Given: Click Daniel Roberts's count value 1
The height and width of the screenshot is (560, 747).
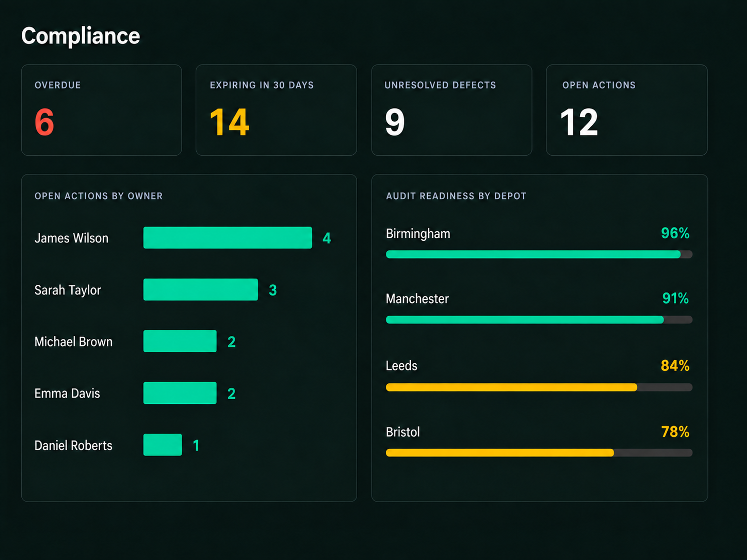Looking at the screenshot, I should pyautogui.click(x=196, y=445).
